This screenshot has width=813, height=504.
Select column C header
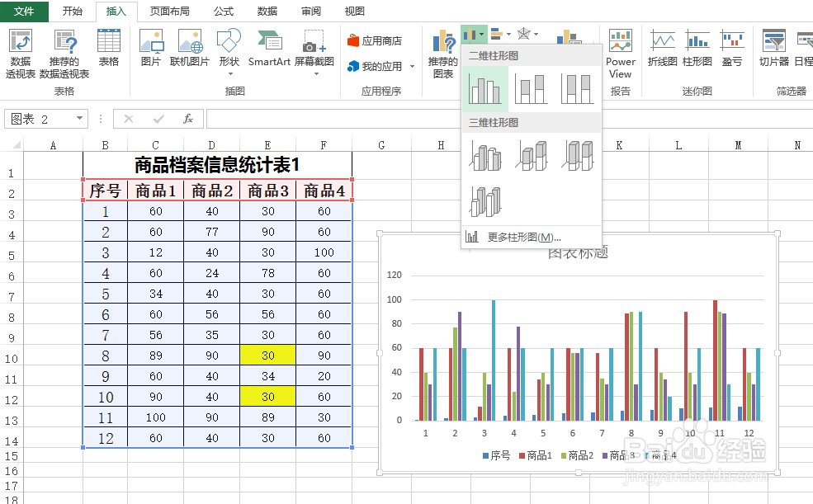click(155, 145)
